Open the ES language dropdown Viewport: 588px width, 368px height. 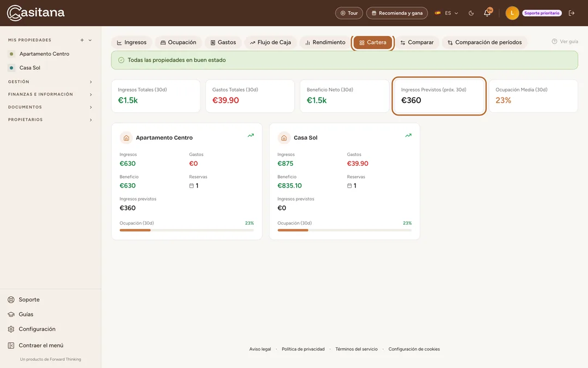point(446,13)
